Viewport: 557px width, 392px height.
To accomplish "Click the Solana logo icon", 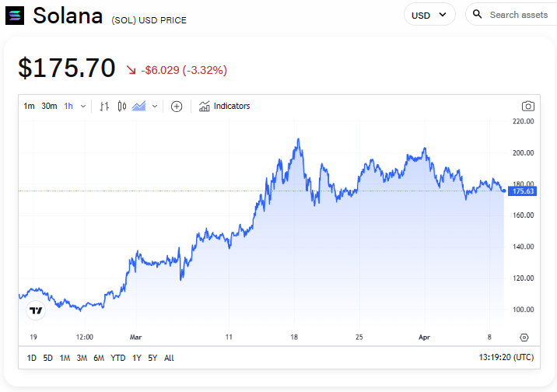I will [x=15, y=16].
